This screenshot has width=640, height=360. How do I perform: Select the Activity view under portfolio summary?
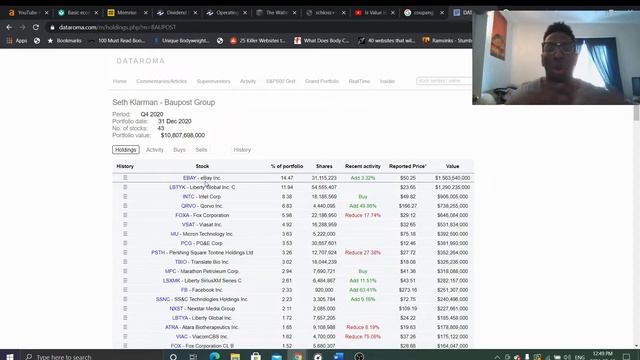pos(155,150)
